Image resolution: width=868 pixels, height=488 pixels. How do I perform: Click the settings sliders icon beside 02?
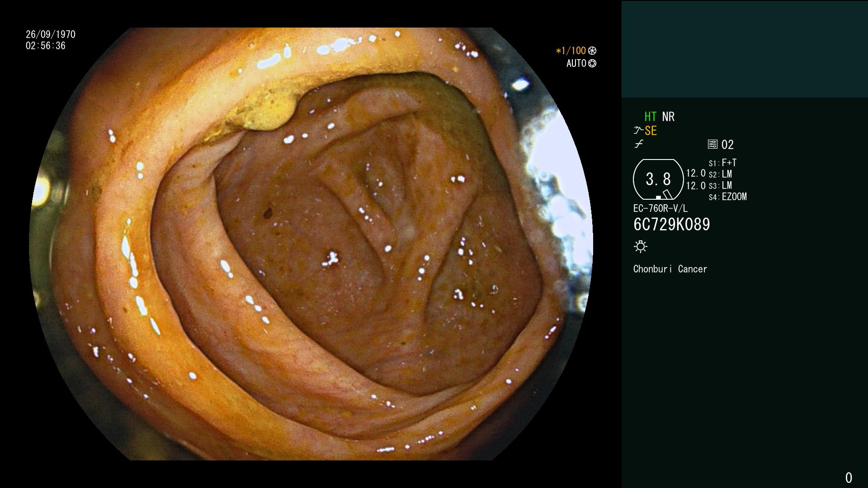pyautogui.click(x=712, y=145)
